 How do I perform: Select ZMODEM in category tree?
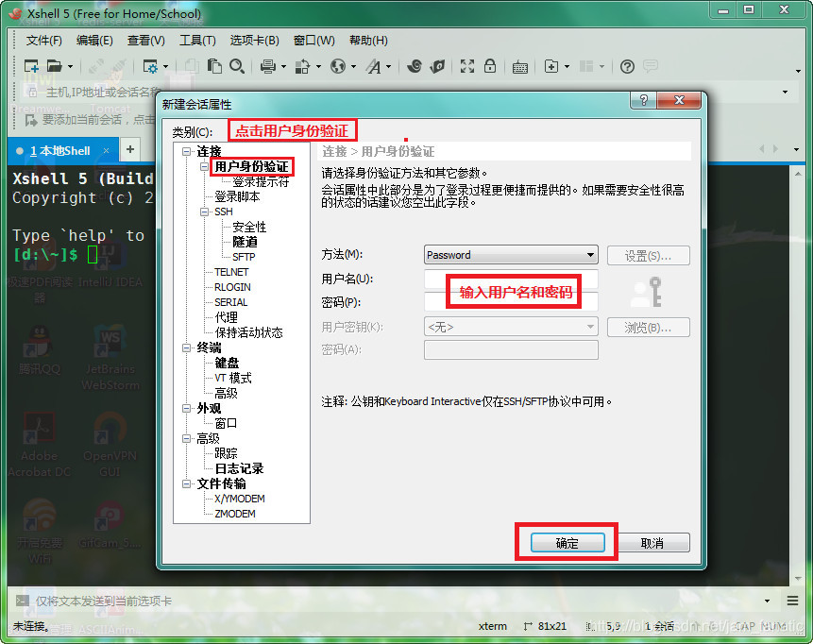(235, 514)
